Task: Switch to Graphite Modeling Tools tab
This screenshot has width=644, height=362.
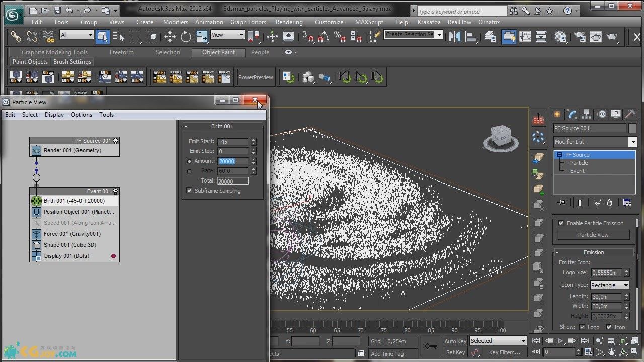Action: point(54,52)
